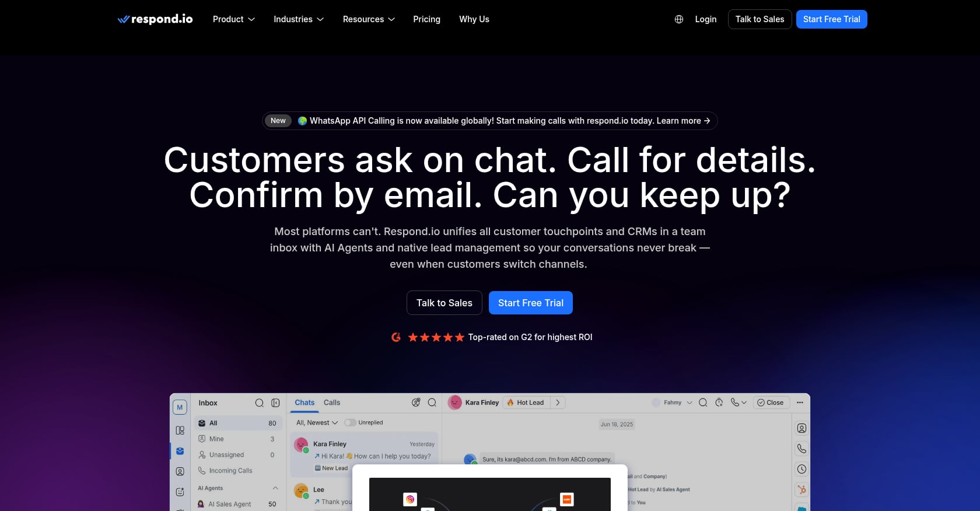The width and height of the screenshot is (980, 511).
Task: Expand the Product dropdown menu
Action: click(x=234, y=19)
